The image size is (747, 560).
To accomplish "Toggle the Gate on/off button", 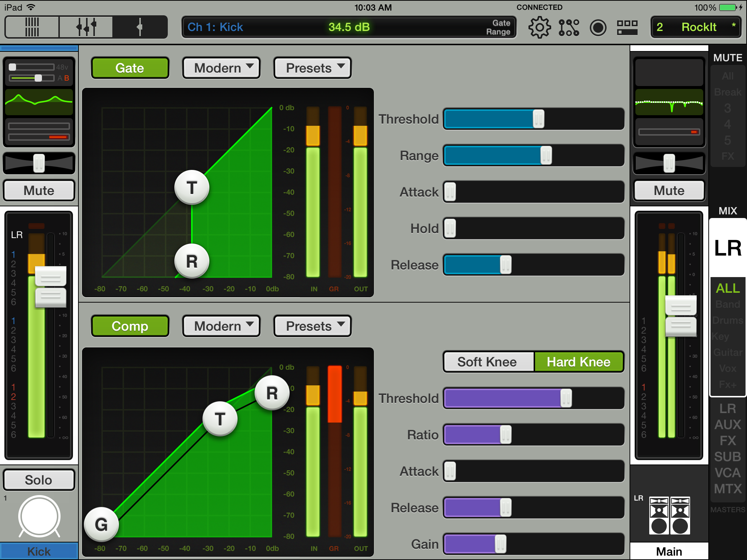I will point(130,68).
